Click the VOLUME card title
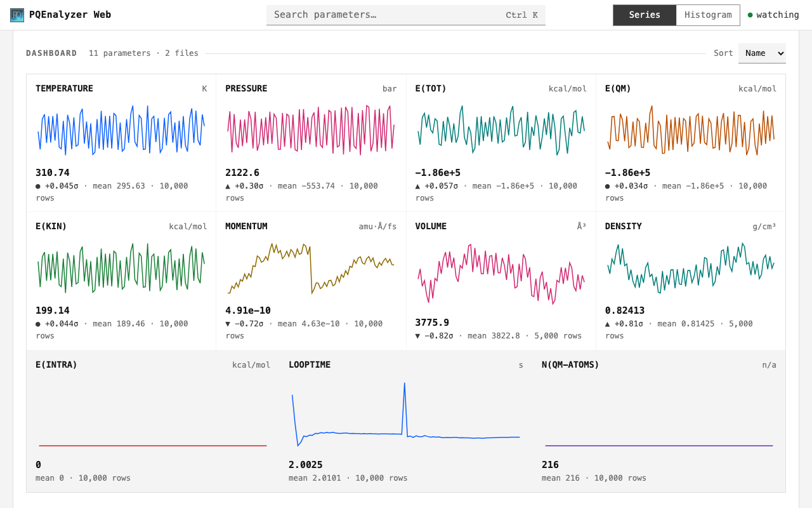812x508 pixels. [431, 227]
